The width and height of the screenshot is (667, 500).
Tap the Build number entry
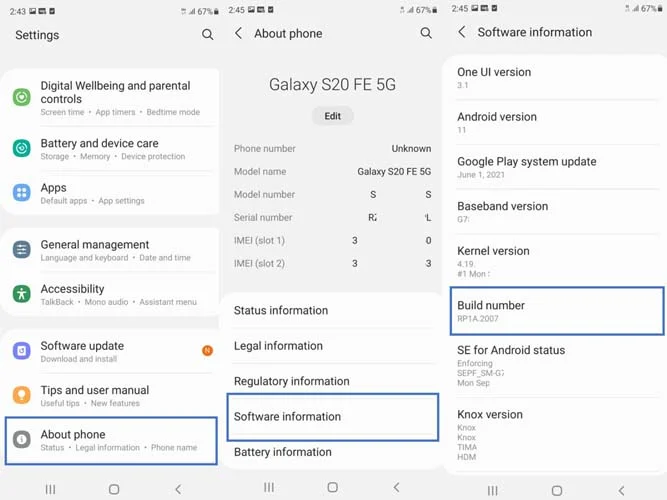click(557, 311)
